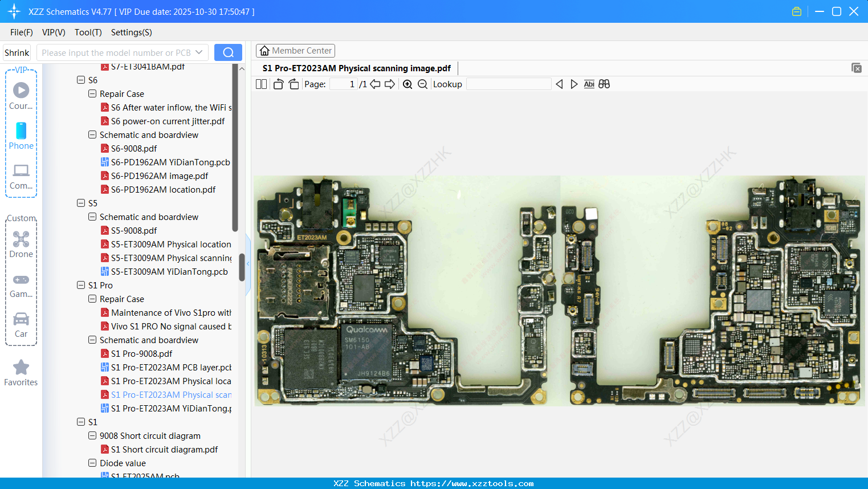Toggle the two-page split view icon
This screenshot has height=489, width=868.
pos(261,84)
